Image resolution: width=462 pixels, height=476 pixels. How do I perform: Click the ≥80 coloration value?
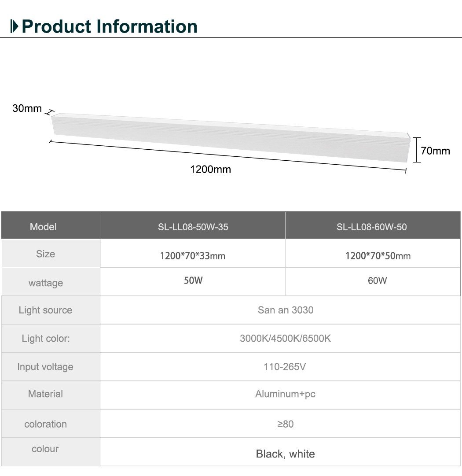286,424
